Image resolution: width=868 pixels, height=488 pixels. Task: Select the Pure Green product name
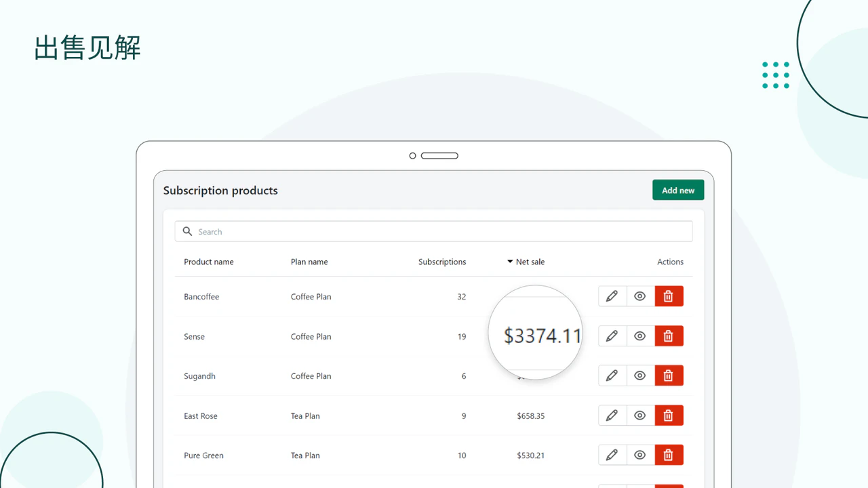tap(203, 455)
